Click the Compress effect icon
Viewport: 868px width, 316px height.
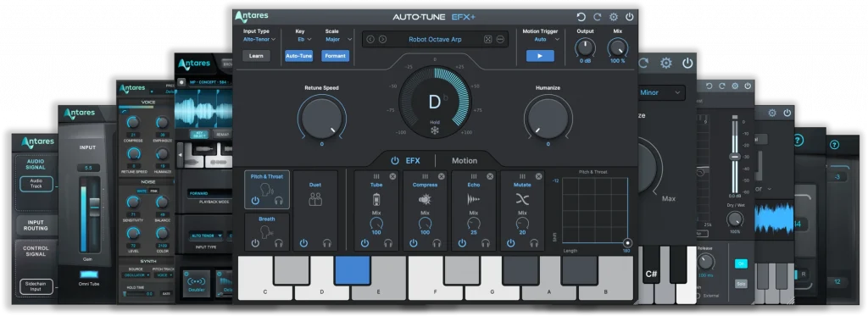(x=426, y=199)
